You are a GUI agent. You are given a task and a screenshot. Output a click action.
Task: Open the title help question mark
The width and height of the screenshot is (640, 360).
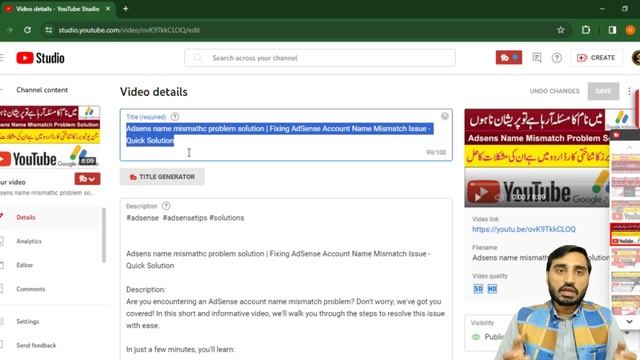(175, 117)
